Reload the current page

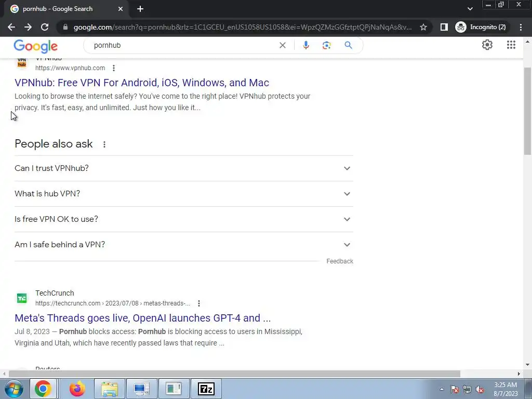coord(45,27)
